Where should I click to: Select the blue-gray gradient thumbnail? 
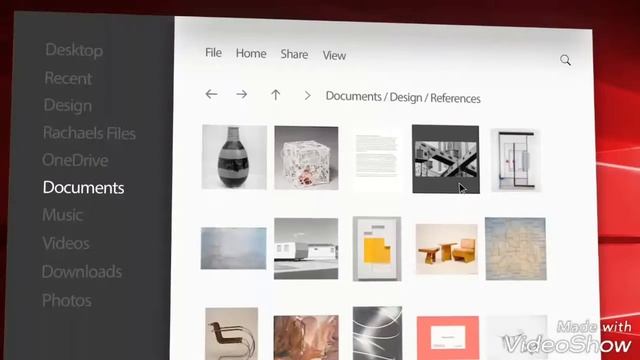tap(233, 248)
